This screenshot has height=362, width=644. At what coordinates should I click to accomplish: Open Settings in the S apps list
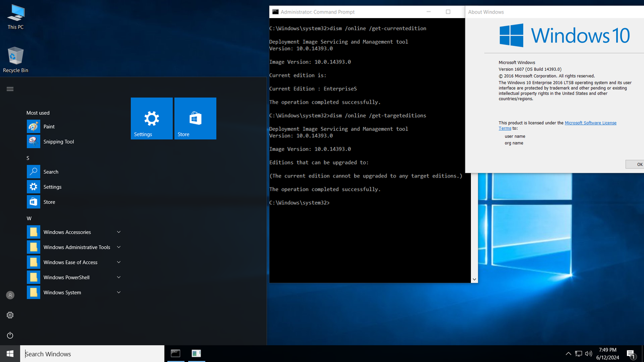[x=74, y=187]
